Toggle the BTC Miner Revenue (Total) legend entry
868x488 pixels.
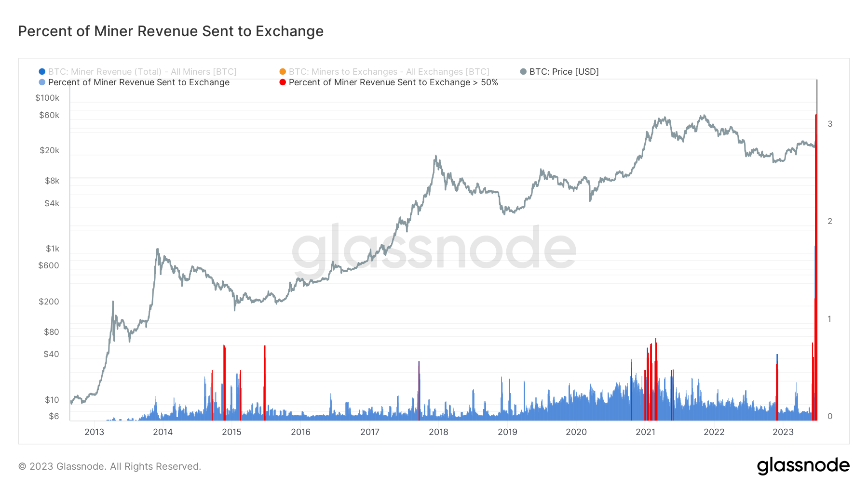point(138,72)
